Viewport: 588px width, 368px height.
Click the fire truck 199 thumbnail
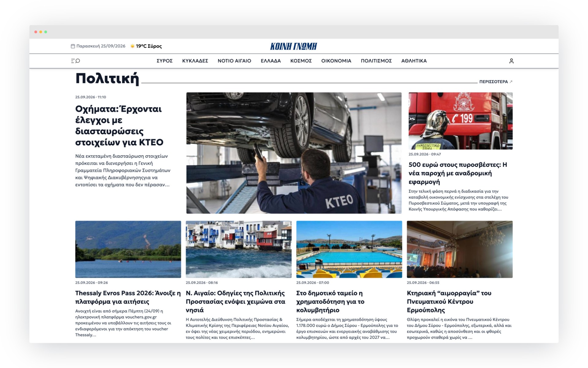460,121
